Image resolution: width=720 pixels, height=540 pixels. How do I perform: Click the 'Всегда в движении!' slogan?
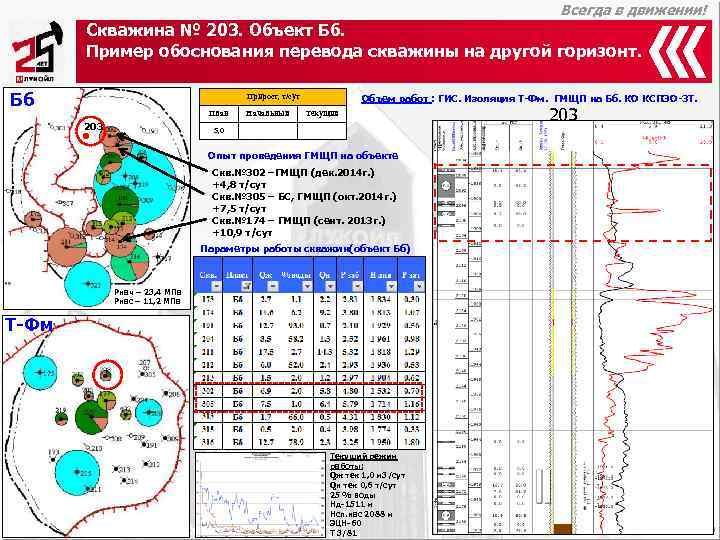pyautogui.click(x=633, y=10)
